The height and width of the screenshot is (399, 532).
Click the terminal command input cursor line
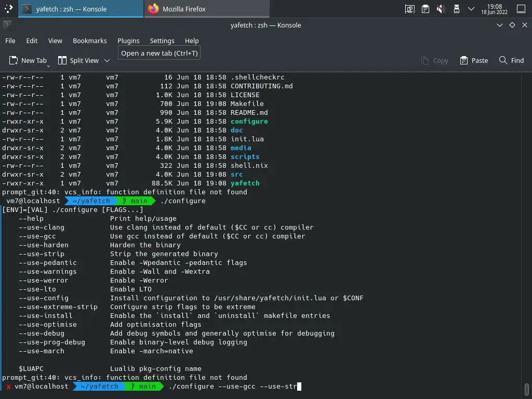pyautogui.click(x=234, y=387)
